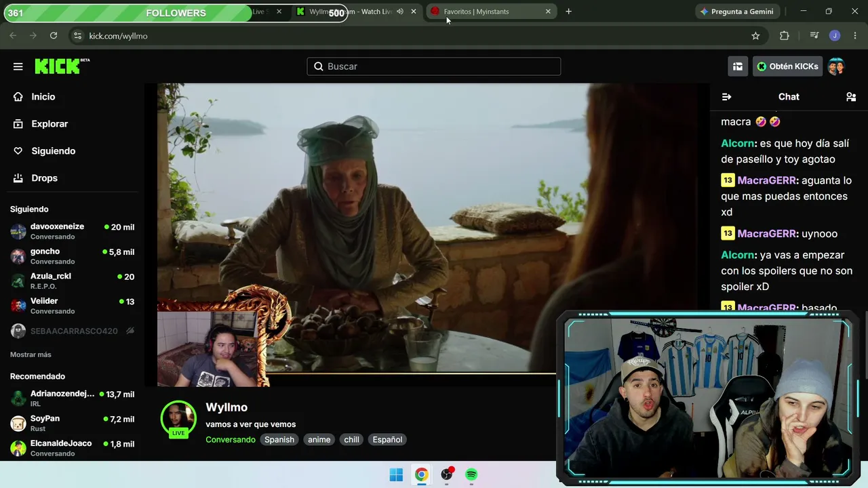Click stream title 'vamos a ver que vemos'
The width and height of the screenshot is (868, 488).
tap(251, 424)
